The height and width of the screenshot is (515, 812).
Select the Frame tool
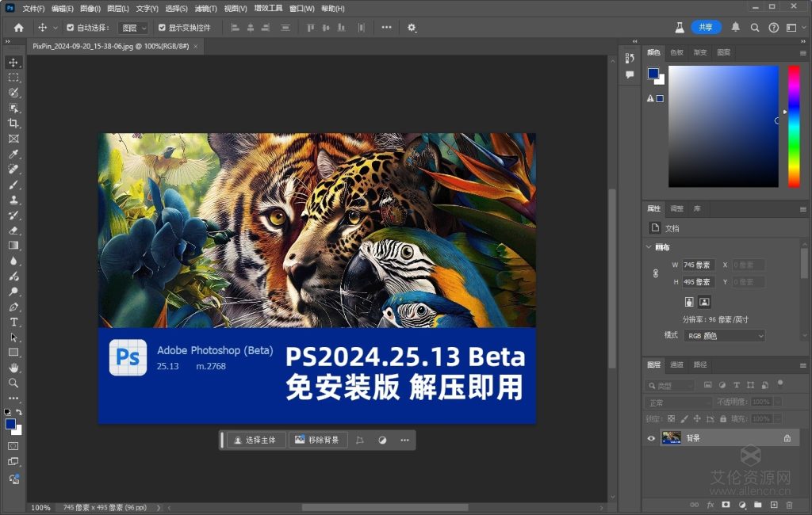[13, 139]
